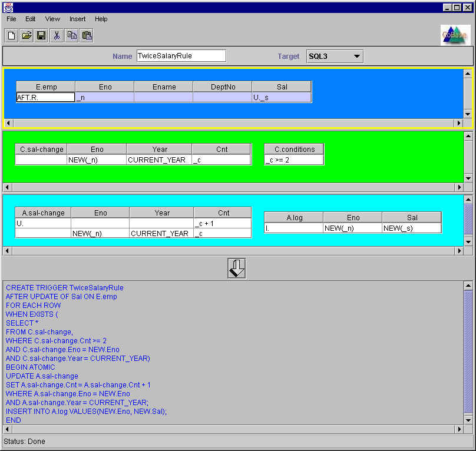
Task: Click left arrow of blue panel horizontal scrollbar
Action: 8,123
